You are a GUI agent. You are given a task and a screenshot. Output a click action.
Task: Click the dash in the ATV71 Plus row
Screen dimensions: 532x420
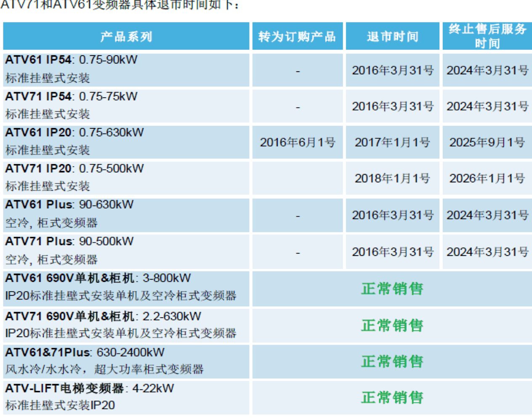click(298, 253)
